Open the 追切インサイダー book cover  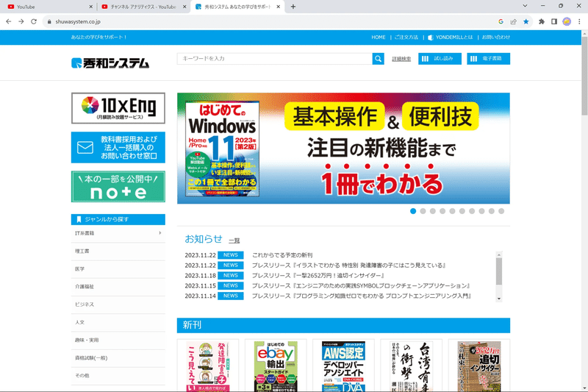[479, 366]
